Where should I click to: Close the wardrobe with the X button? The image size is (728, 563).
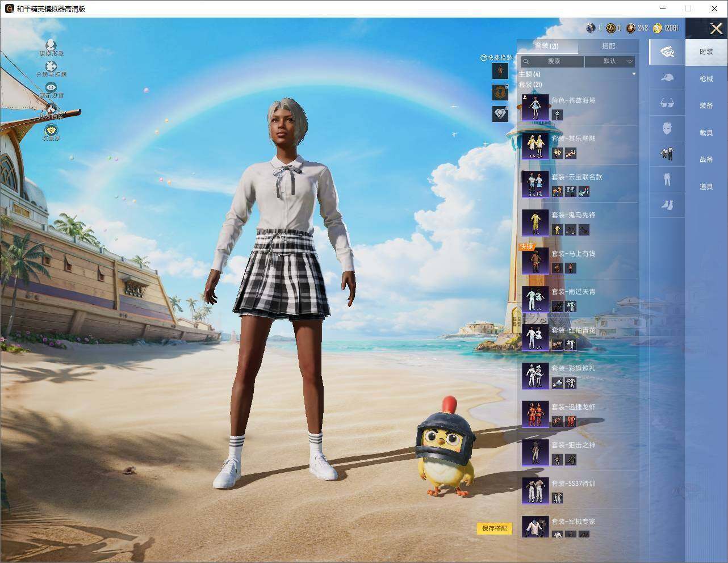[x=716, y=28]
